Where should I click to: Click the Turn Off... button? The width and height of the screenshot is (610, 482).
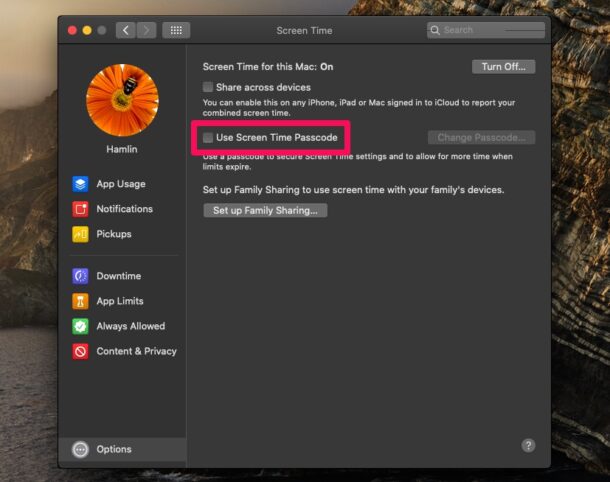503,67
